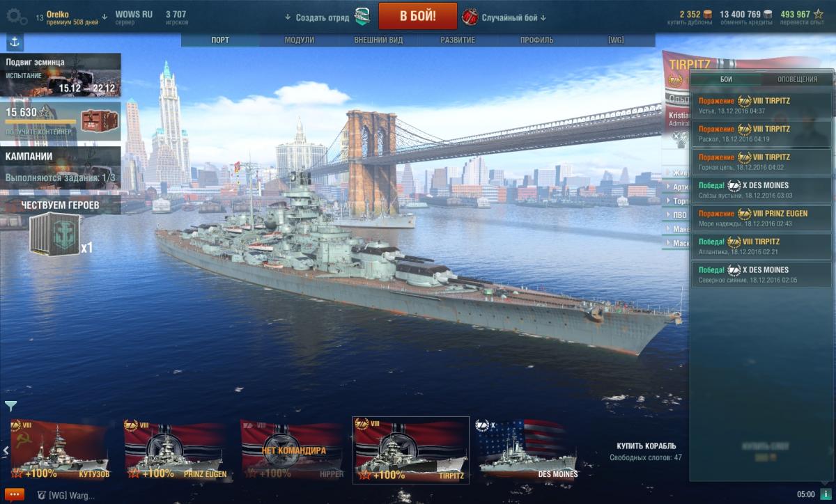The height and width of the screenshot is (504, 836).
Task: Click the green info icon
Action: (825, 494)
